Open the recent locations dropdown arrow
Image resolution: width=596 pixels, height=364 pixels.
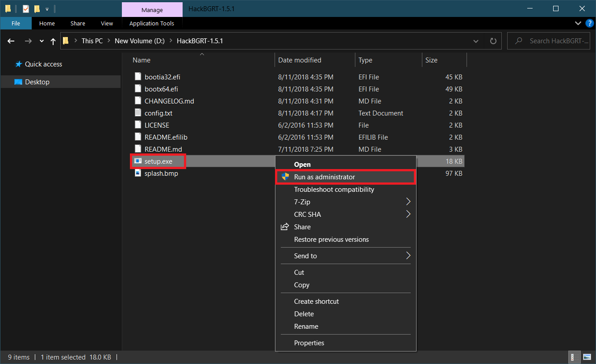42,41
